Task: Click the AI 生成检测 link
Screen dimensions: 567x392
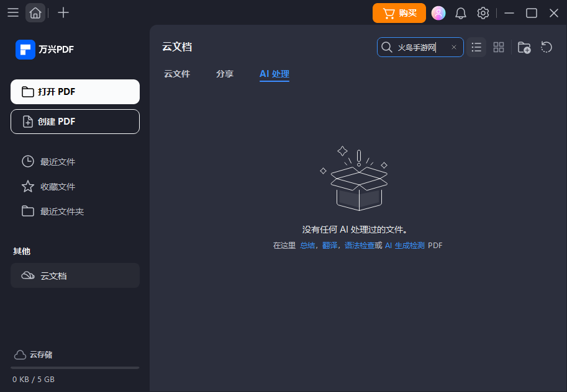Action: pyautogui.click(x=405, y=246)
